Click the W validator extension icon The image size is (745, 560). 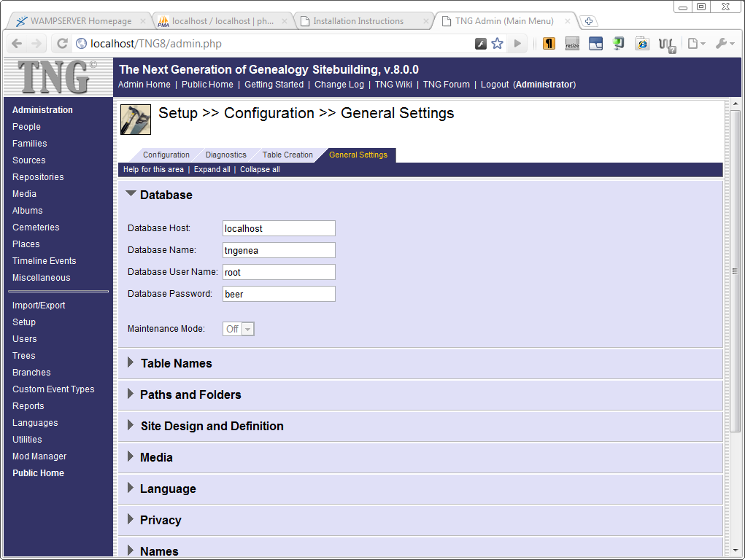coord(667,44)
